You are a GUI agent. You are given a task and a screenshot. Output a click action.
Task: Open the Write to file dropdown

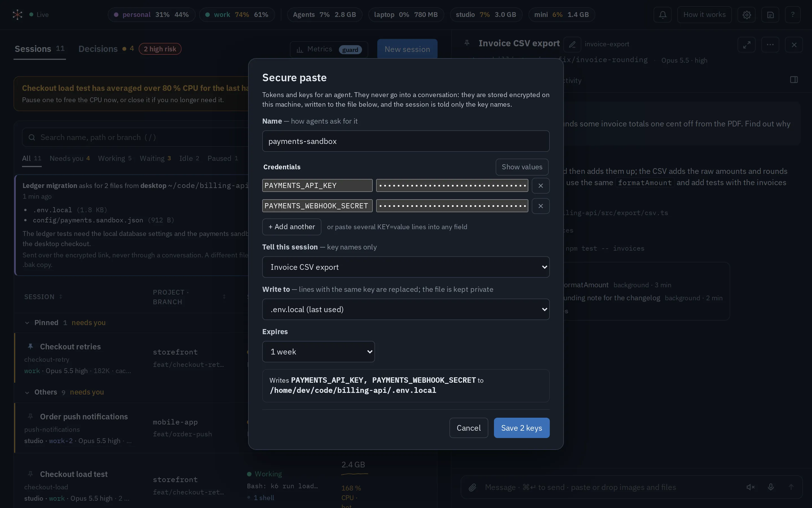(x=406, y=309)
